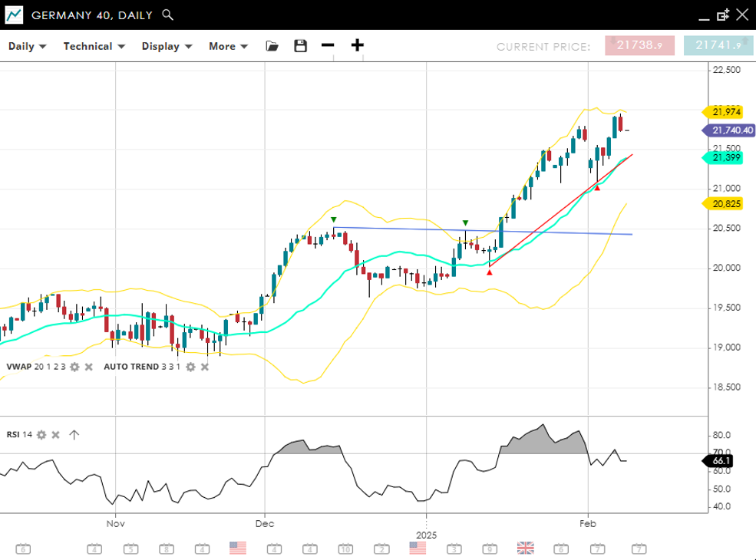Click the search magnifier beside Germany 40 title
This screenshot has width=756, height=560.
[168, 15]
